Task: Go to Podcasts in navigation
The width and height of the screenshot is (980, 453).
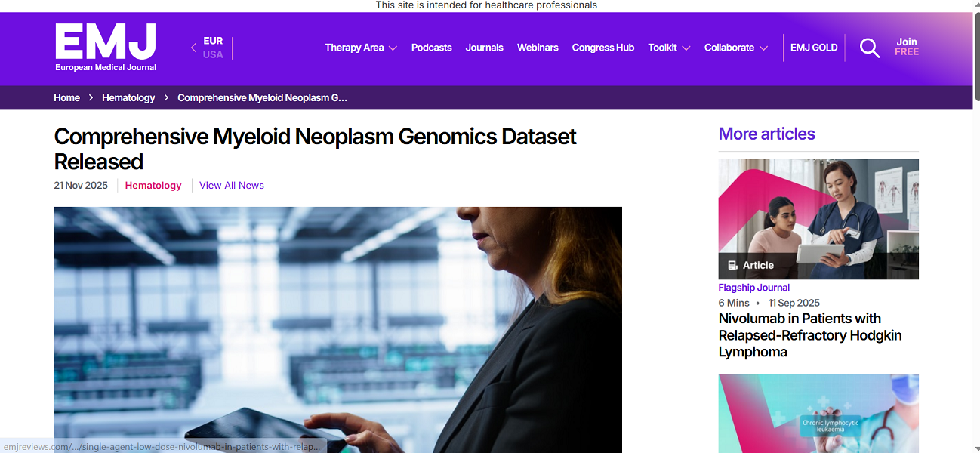Action: tap(431, 48)
